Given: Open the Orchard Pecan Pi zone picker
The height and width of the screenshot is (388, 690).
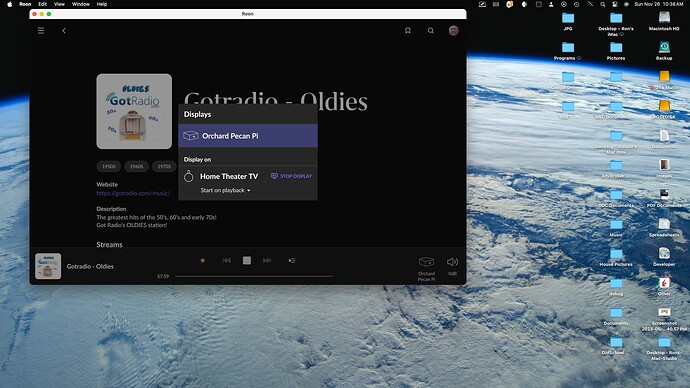Looking at the screenshot, I should pos(426,268).
